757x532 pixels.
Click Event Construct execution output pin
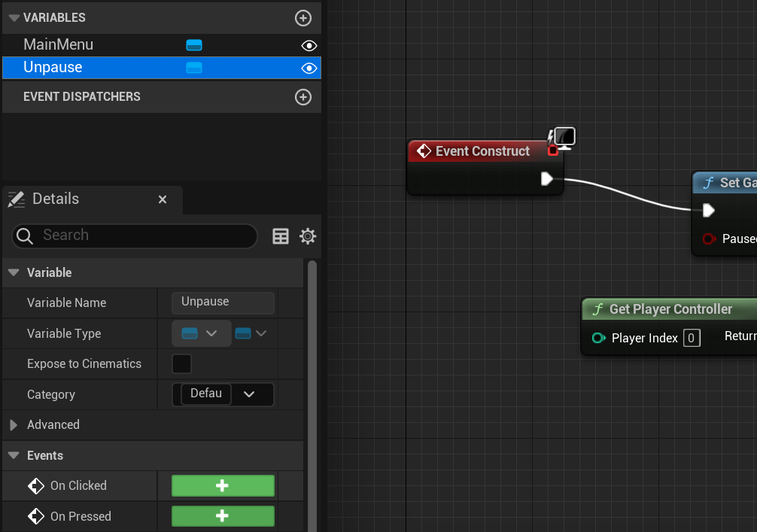(546, 178)
